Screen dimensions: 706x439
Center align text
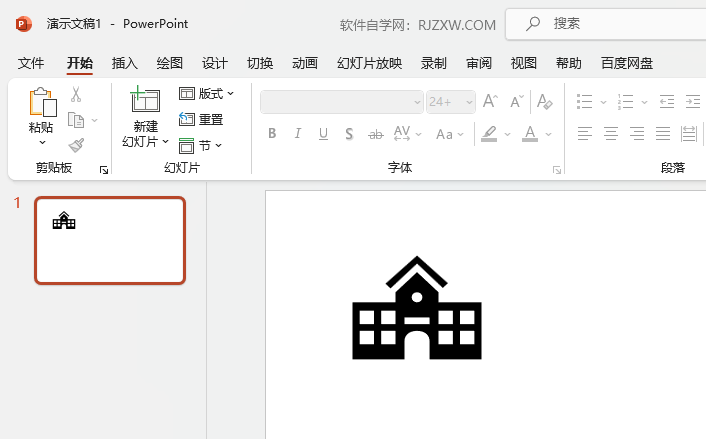(x=611, y=134)
